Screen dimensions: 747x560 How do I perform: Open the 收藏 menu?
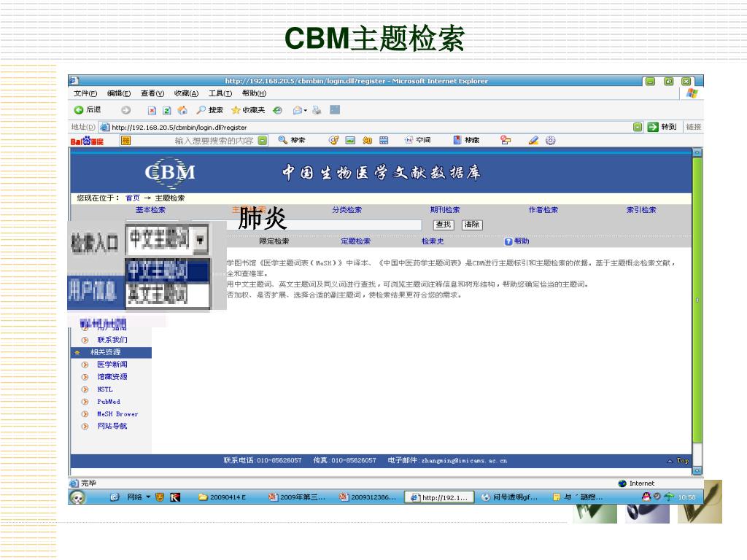[186, 93]
